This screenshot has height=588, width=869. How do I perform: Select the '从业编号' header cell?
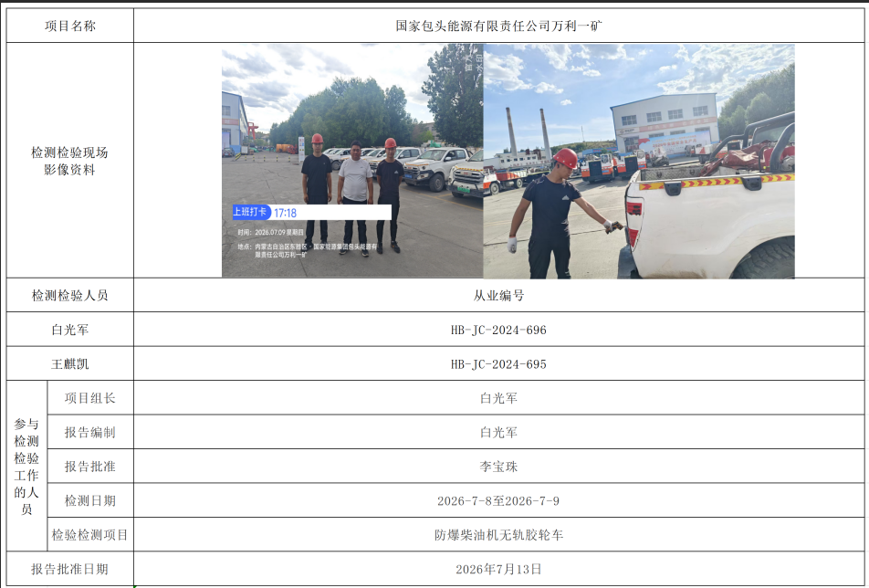click(498, 296)
